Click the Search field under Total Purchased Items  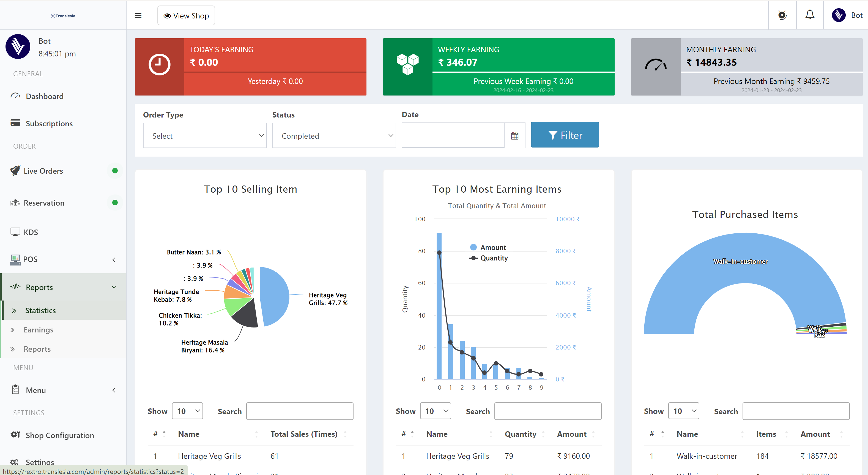click(796, 411)
